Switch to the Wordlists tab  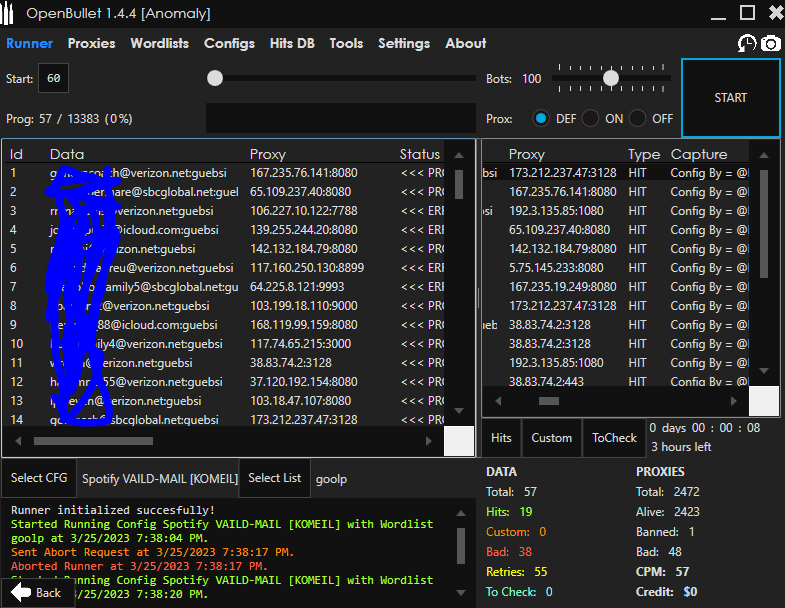click(159, 43)
